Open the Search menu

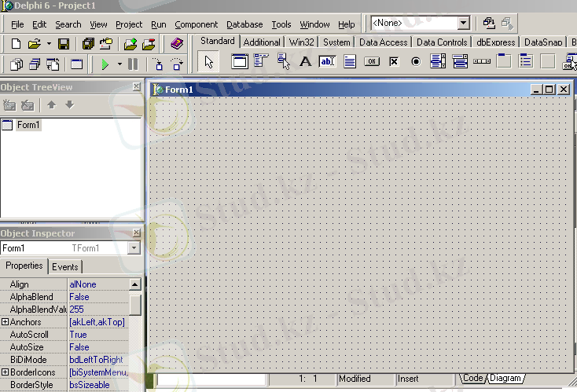68,24
